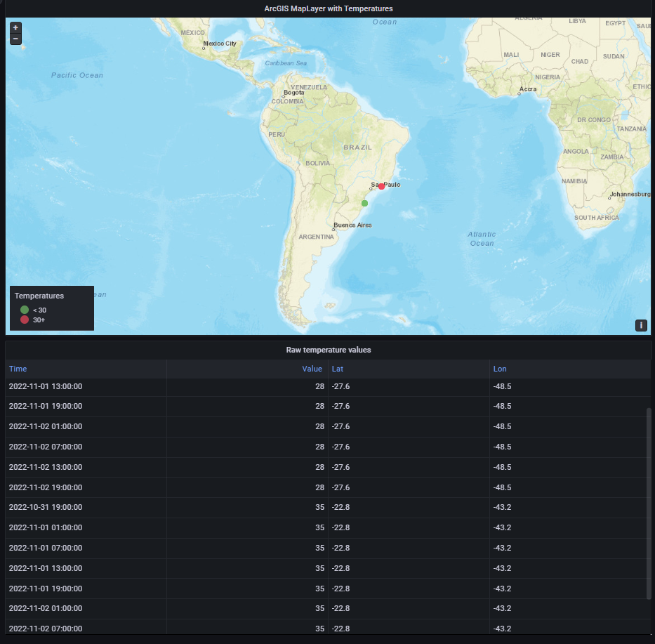Zoom out on the map
655x644 pixels.
[x=15, y=39]
